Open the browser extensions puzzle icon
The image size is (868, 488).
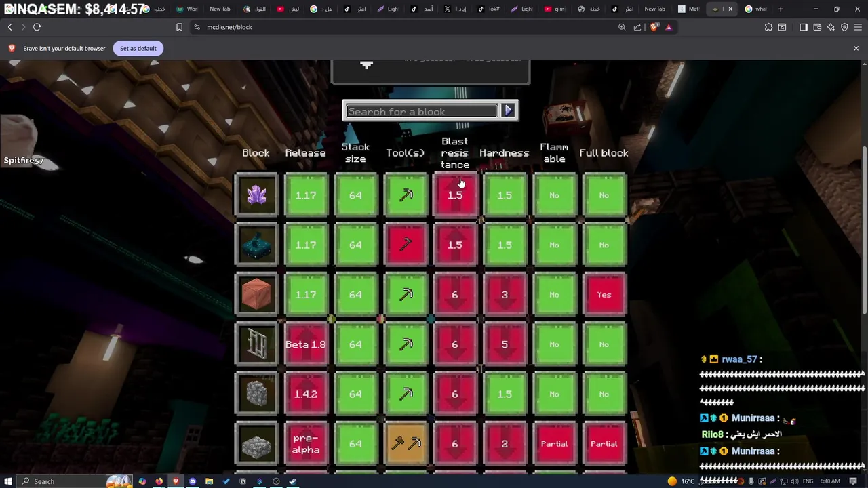tap(768, 27)
